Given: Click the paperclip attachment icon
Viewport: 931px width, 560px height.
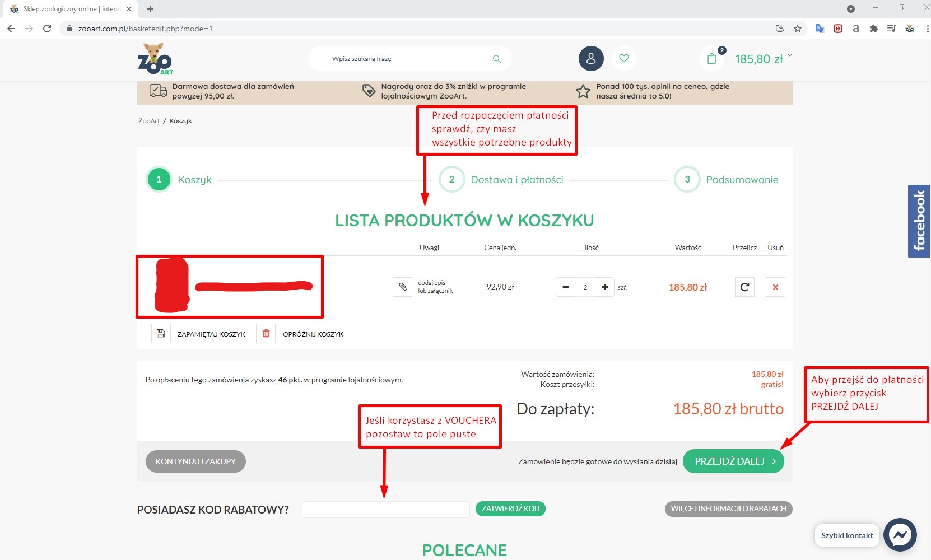Looking at the screenshot, I should (x=403, y=287).
